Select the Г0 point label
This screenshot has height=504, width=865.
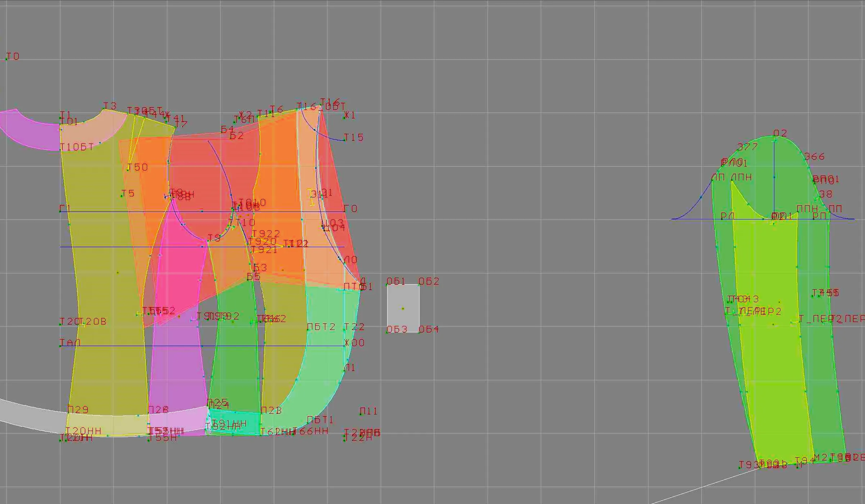pos(350,209)
